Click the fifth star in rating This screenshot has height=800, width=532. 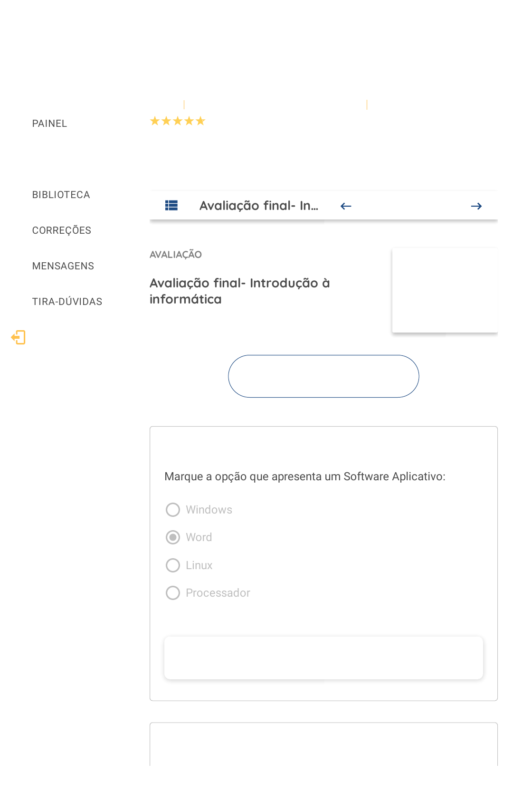pyautogui.click(x=200, y=121)
